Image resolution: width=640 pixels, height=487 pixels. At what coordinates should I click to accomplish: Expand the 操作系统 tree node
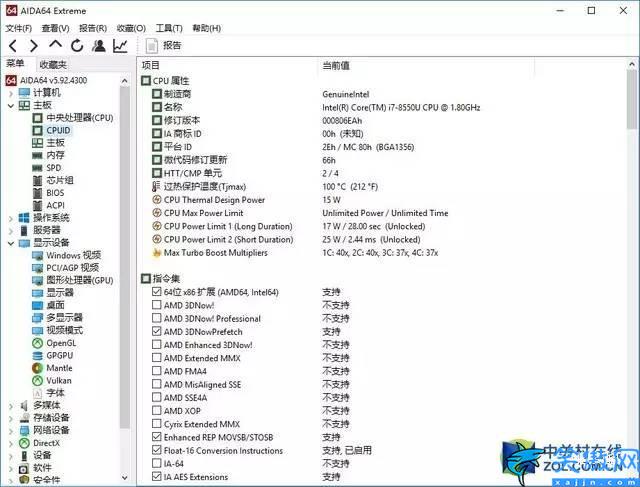pyautogui.click(x=11, y=218)
